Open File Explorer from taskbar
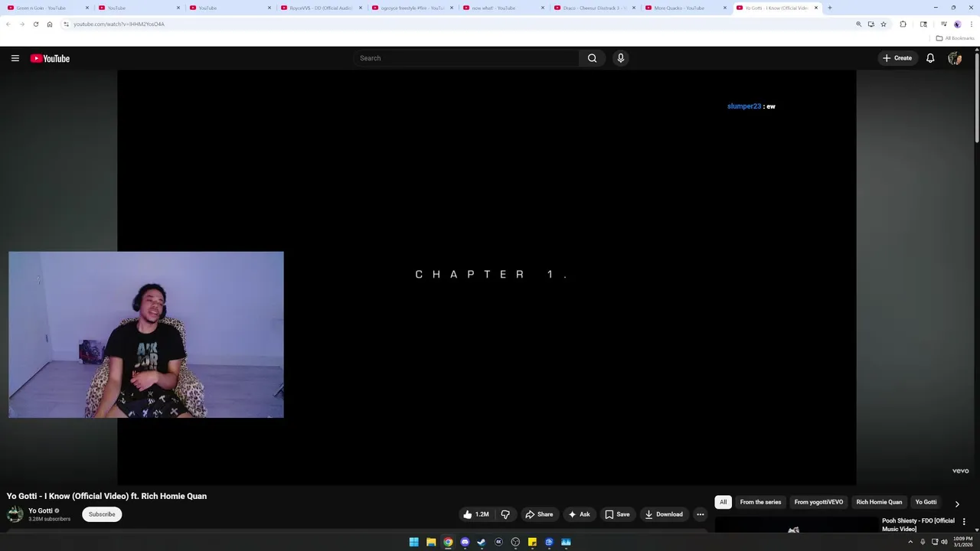The height and width of the screenshot is (551, 980). tap(431, 542)
